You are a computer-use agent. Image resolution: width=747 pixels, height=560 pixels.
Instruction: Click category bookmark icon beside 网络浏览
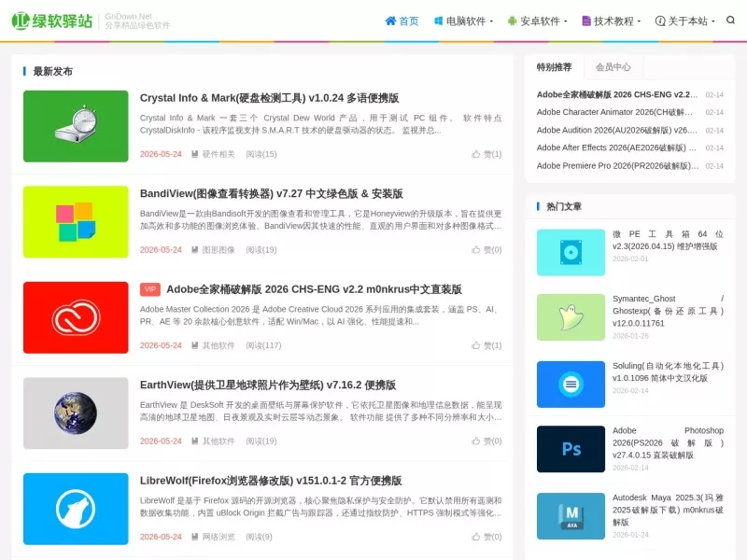[x=194, y=537]
